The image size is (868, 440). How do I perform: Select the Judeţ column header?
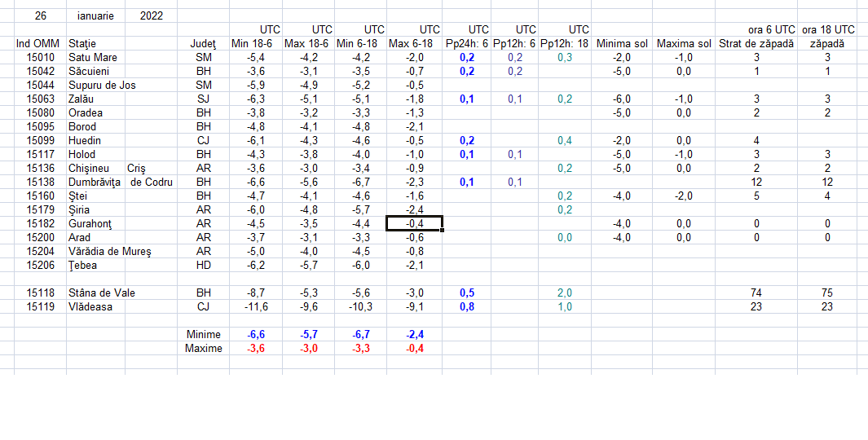203,44
